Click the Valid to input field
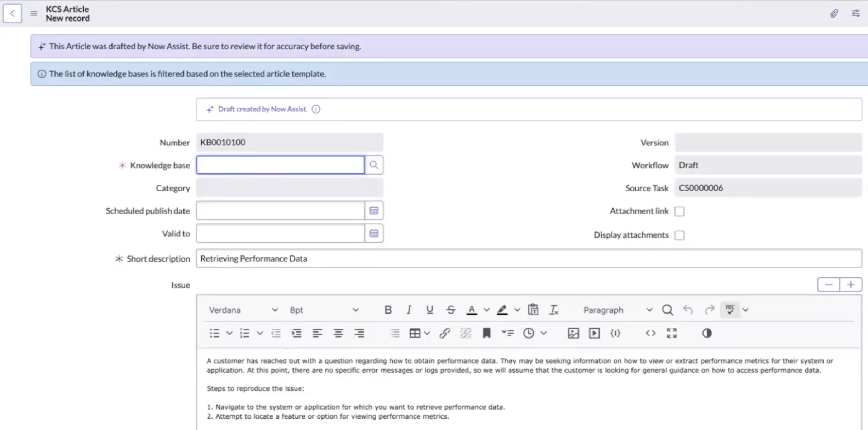Viewport: 868px width, 430px height. 281,234
